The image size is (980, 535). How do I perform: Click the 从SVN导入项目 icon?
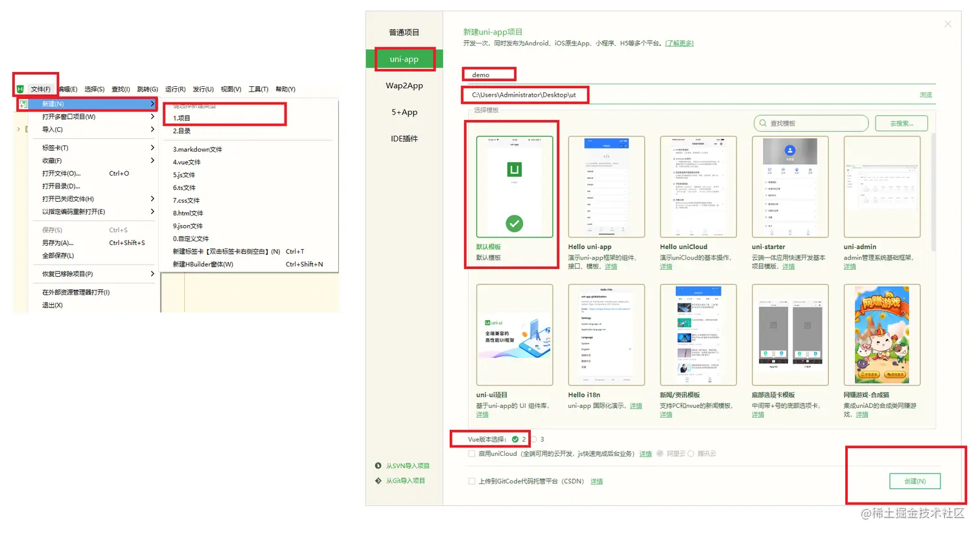378,466
